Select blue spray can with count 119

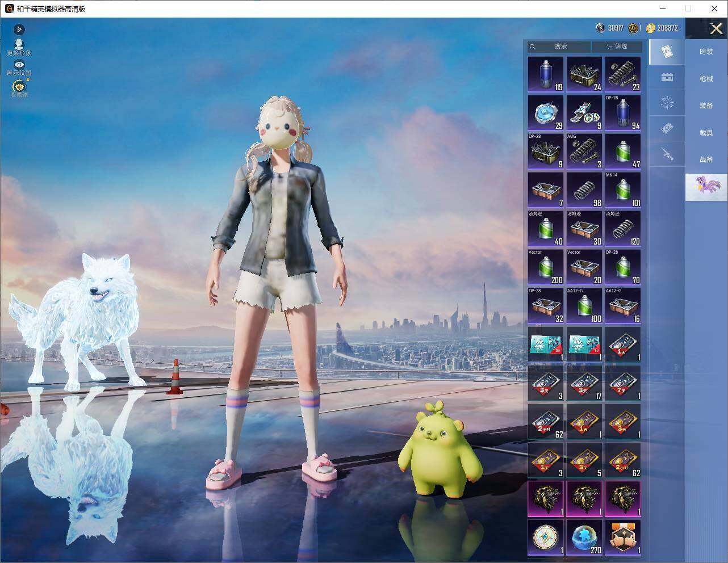pos(546,74)
